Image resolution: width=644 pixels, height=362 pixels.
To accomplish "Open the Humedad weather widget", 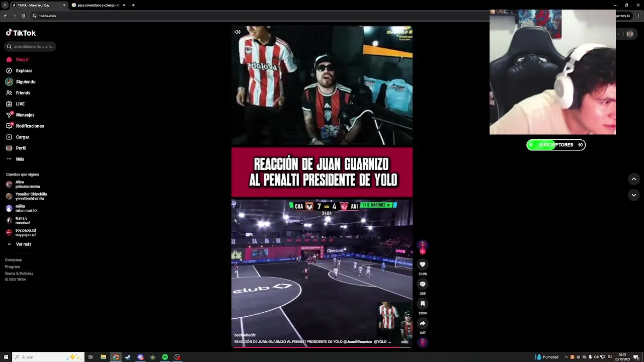I will (x=548, y=357).
